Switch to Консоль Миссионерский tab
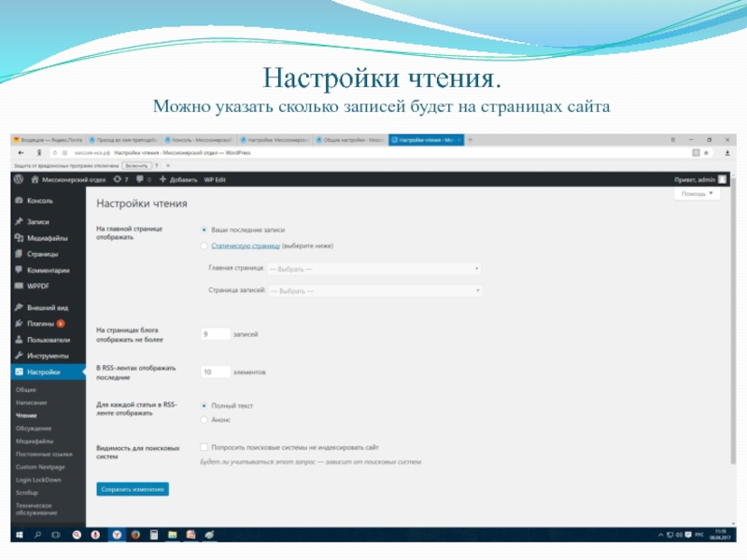Screen dimensions: 747x560 (199, 139)
